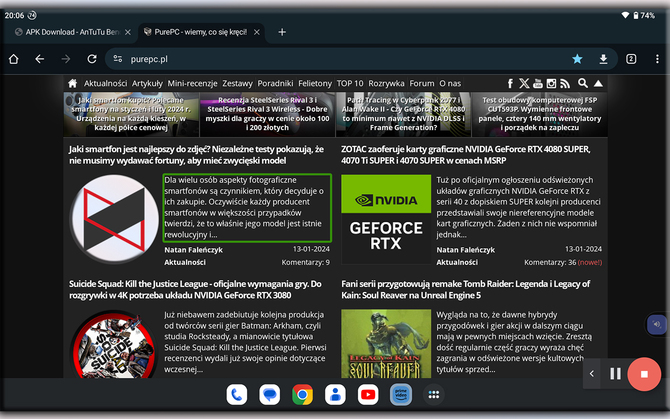The width and height of the screenshot is (670, 419).
Task: Open O nas page
Action: click(x=450, y=83)
